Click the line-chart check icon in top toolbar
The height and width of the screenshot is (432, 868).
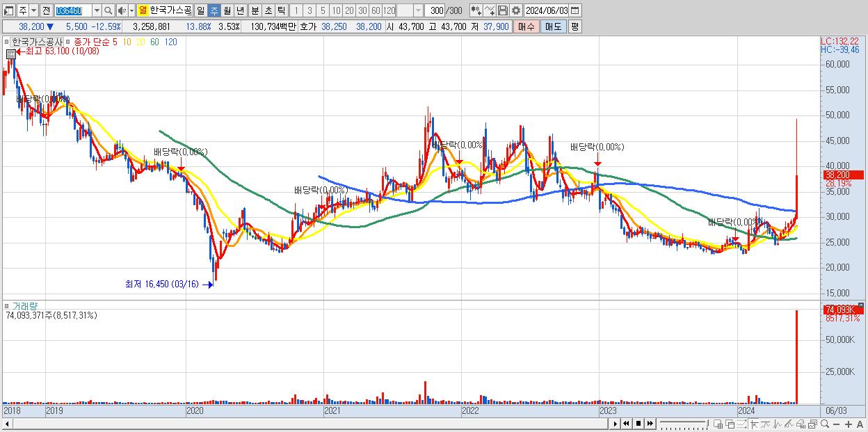point(489,10)
